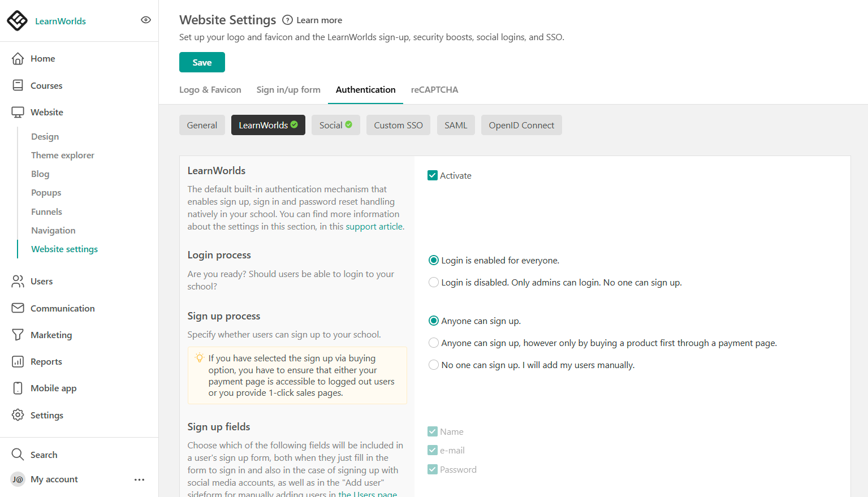
Task: Click the Website monitor icon
Action: [x=18, y=112]
